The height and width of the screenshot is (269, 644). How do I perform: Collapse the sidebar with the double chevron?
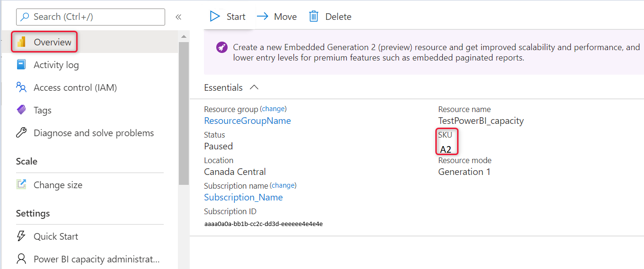[178, 17]
